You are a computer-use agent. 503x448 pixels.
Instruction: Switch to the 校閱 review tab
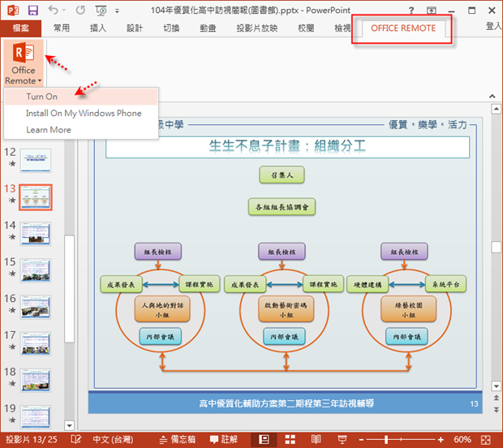[x=306, y=28]
